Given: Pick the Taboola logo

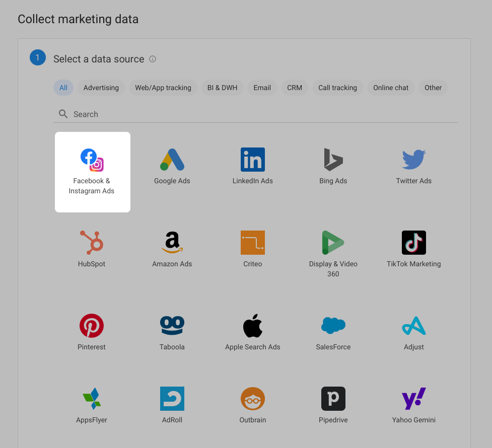Looking at the screenshot, I should (x=172, y=325).
